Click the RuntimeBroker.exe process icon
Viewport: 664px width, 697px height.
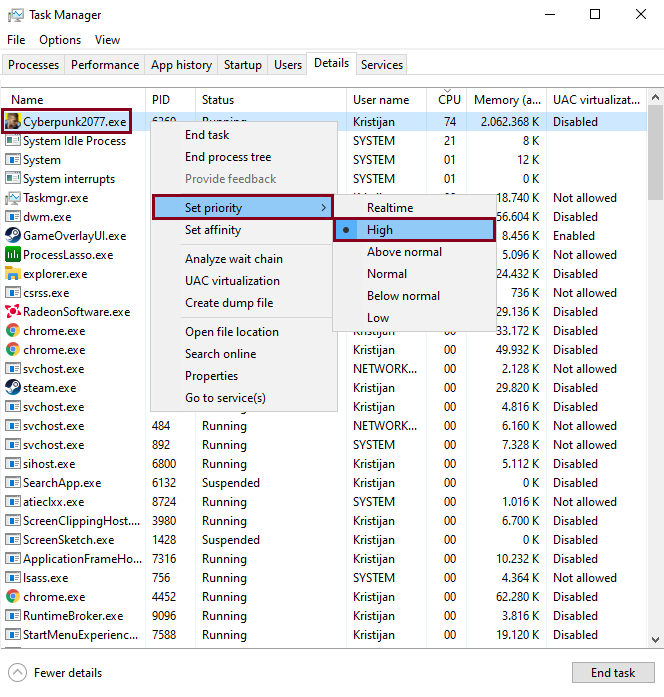pos(13,616)
